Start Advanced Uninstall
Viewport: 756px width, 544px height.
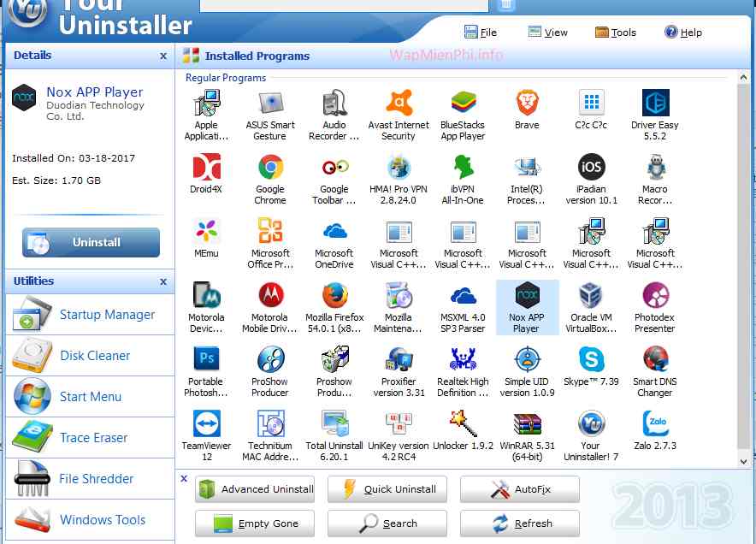click(255, 489)
